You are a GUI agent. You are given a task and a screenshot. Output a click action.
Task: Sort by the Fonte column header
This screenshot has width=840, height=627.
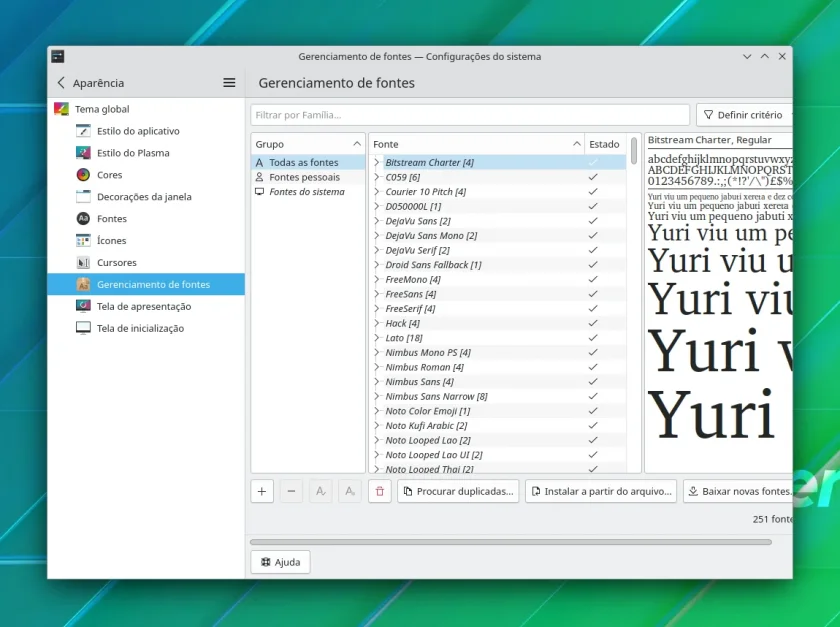click(477, 144)
